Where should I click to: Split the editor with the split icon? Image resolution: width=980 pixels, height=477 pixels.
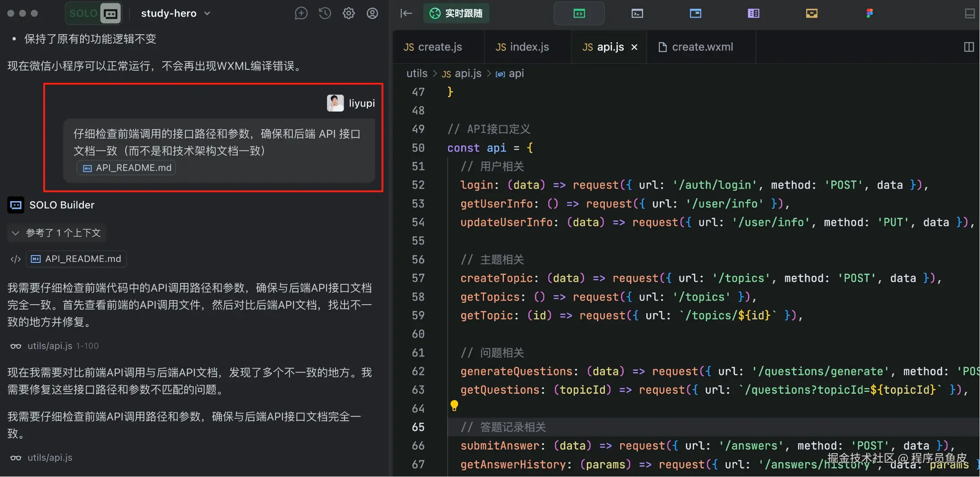(x=969, y=47)
